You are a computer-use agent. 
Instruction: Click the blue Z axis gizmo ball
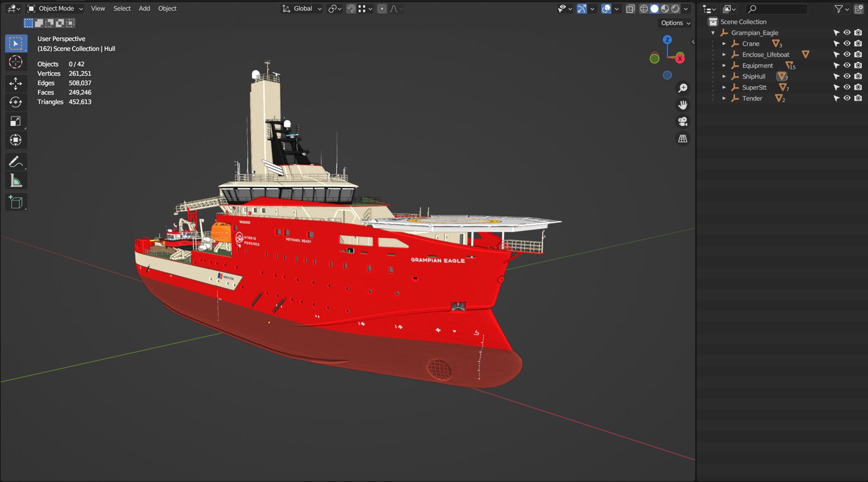click(x=667, y=40)
